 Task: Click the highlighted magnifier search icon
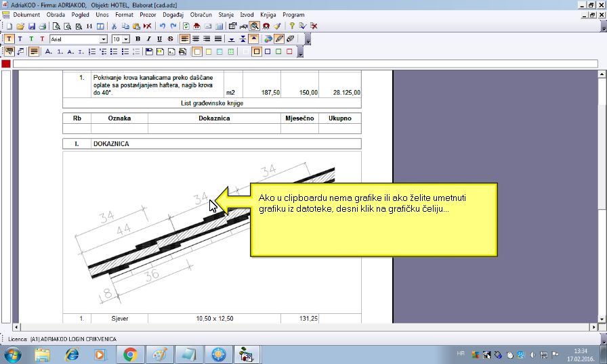point(254,26)
